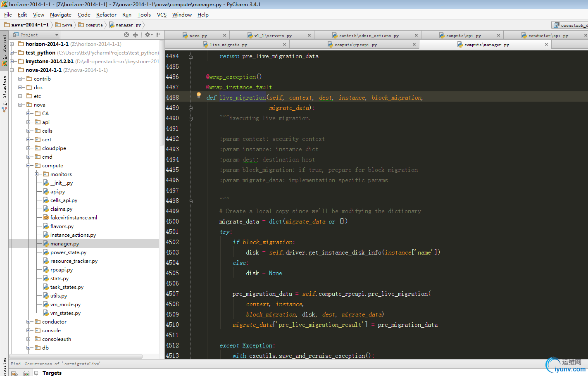
Task: Open the Refactor menu
Action: coord(106,14)
